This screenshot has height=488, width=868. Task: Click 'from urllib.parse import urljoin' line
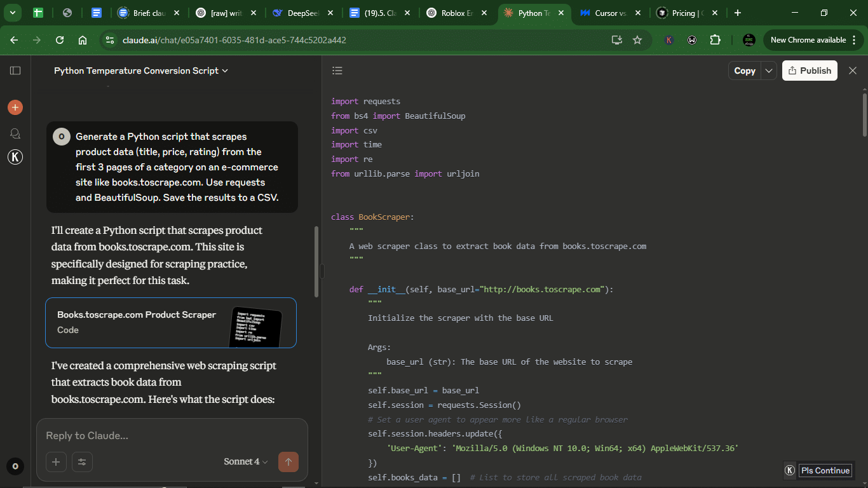(405, 173)
